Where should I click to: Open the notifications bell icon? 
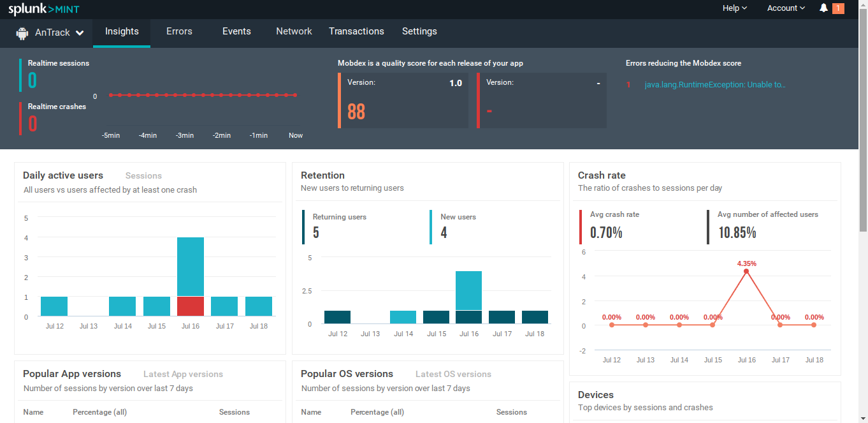tap(823, 8)
